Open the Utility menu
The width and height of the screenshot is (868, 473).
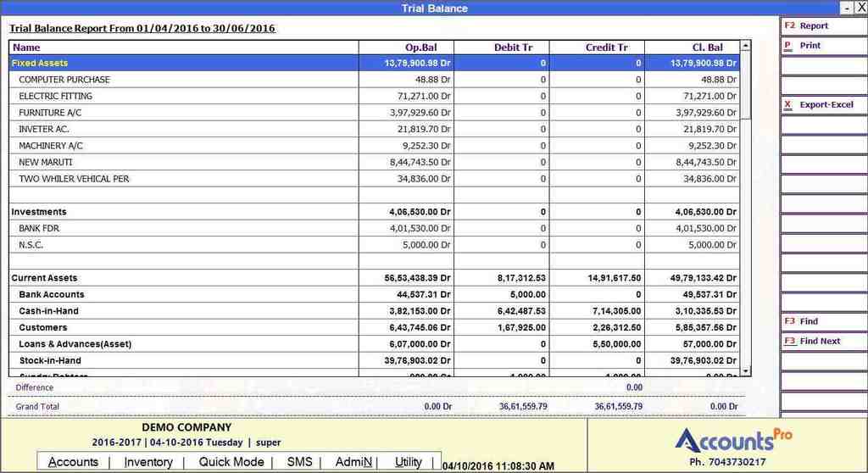[409, 462]
